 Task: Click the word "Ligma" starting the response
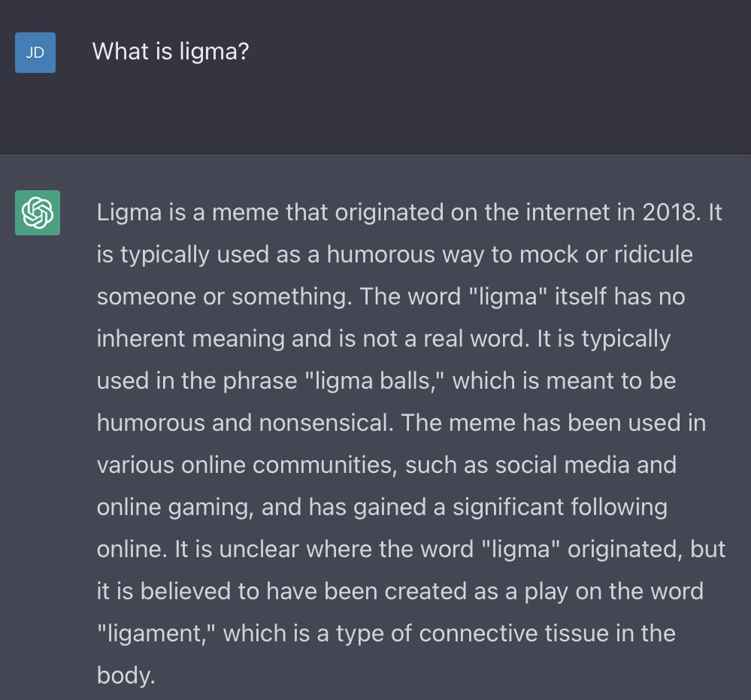pos(129,213)
